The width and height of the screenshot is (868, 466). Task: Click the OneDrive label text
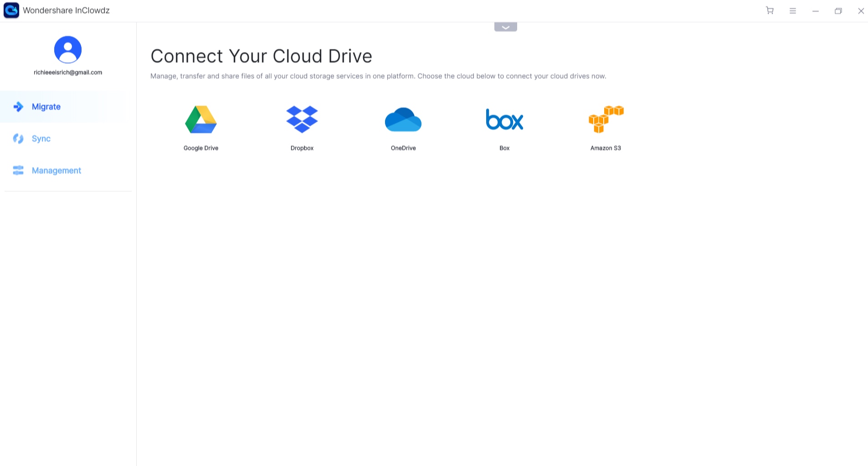403,148
